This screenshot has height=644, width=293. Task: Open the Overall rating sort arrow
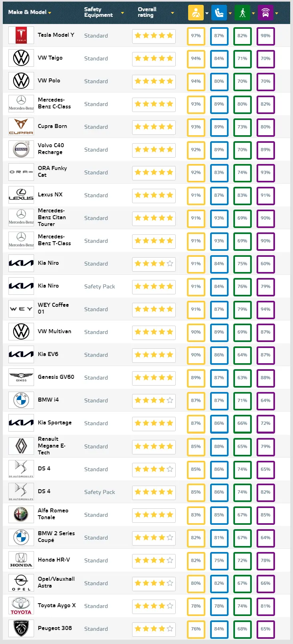click(173, 13)
